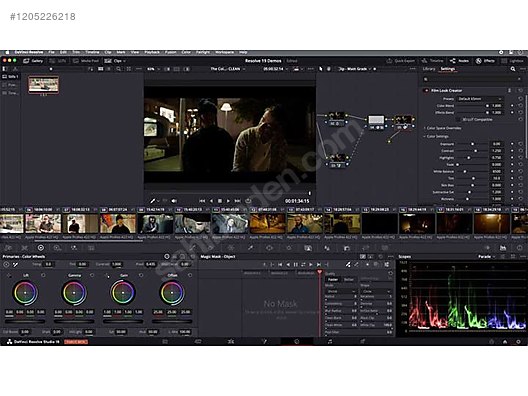Open the Playback menu
Screen dimensions: 528x396
point(152,52)
